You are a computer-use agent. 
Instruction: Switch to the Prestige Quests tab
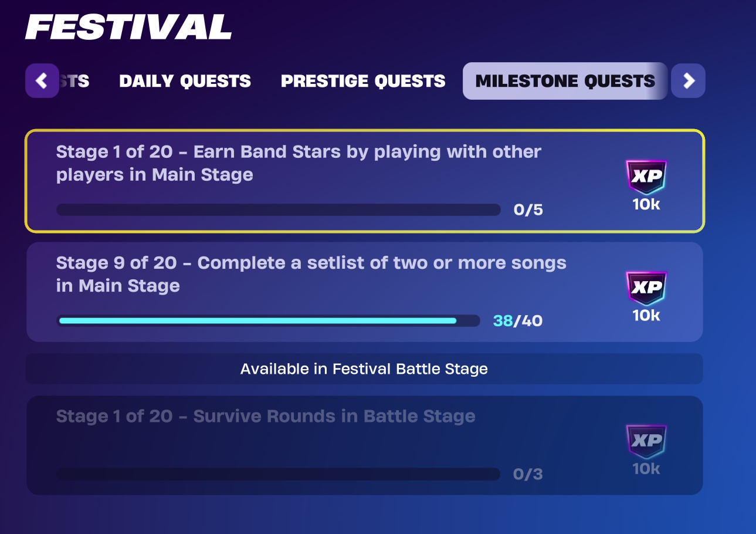[363, 81]
